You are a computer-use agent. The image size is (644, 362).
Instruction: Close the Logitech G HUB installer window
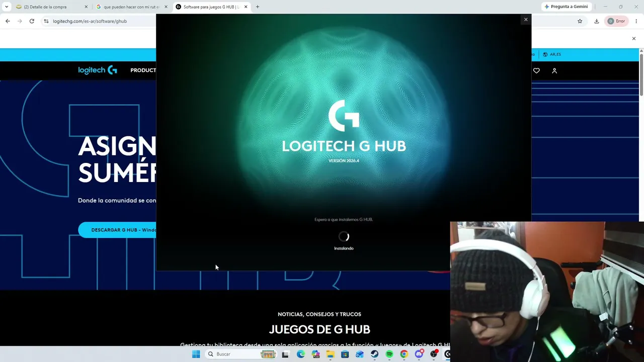[526, 20]
